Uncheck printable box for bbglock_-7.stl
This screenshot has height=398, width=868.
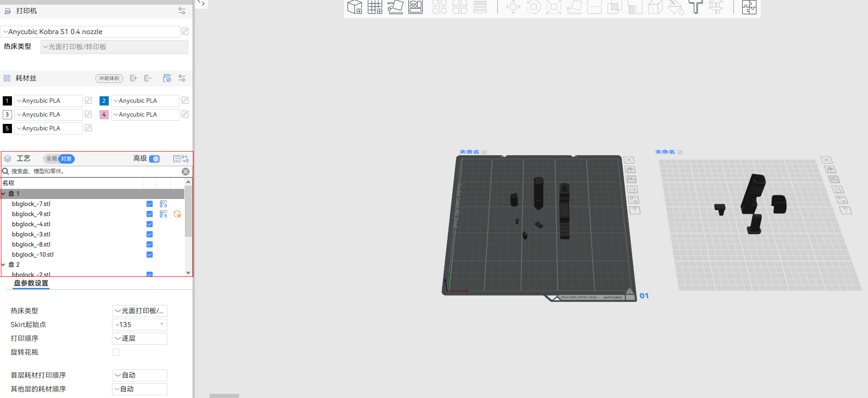(149, 204)
